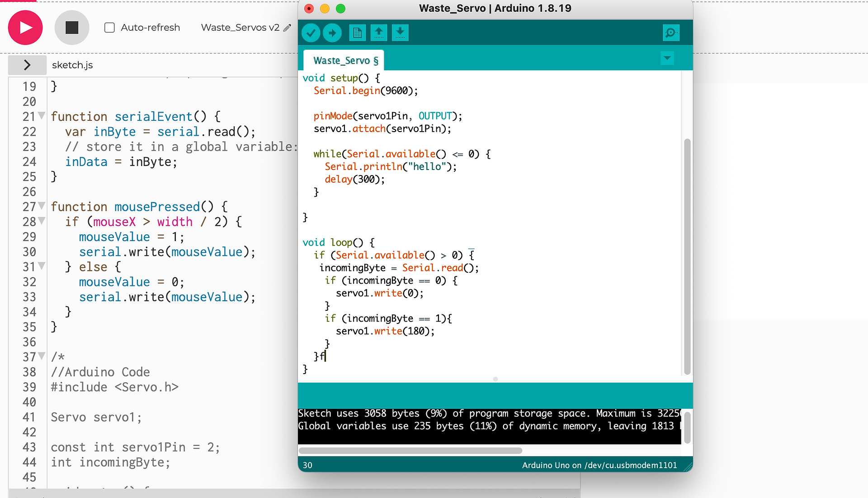Screen dimensions: 868x498
Task: Open the Arduino tab dropdown menu arrow
Action: pos(667,58)
